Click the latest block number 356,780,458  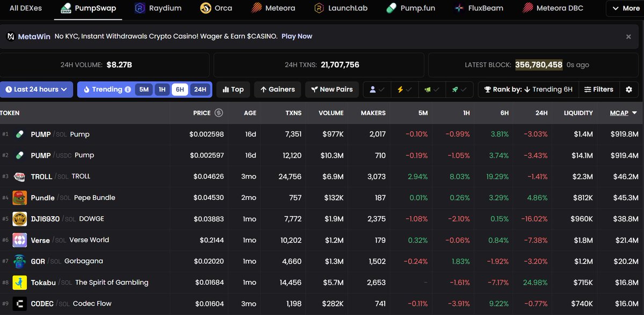pyautogui.click(x=538, y=65)
